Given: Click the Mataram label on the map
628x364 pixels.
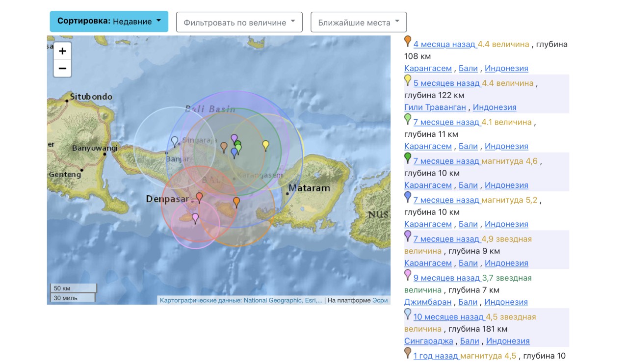Looking at the screenshot, I should pos(309,188).
